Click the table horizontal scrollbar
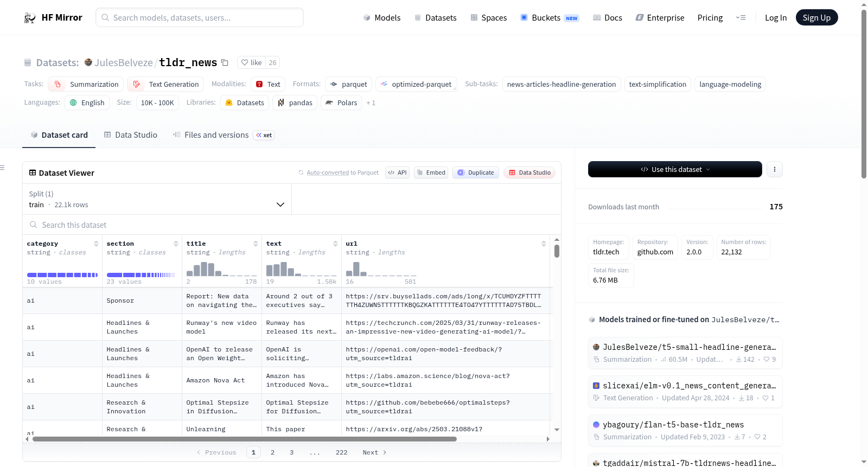Image resolution: width=868 pixels, height=467 pixels. [x=244, y=439]
